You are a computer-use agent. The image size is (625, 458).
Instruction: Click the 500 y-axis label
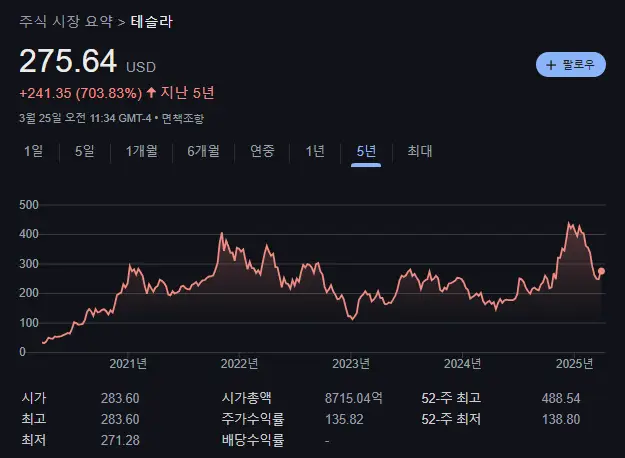pos(29,205)
